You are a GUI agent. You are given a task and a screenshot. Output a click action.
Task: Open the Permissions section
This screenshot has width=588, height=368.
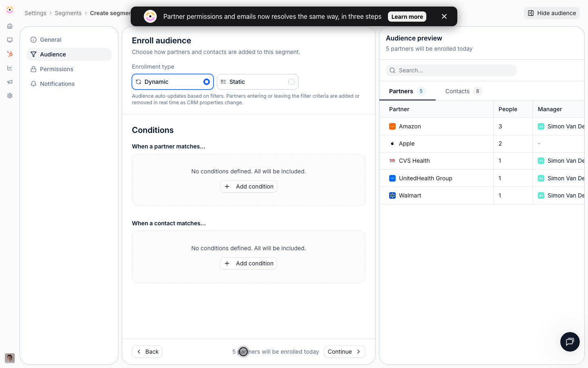pos(69,69)
